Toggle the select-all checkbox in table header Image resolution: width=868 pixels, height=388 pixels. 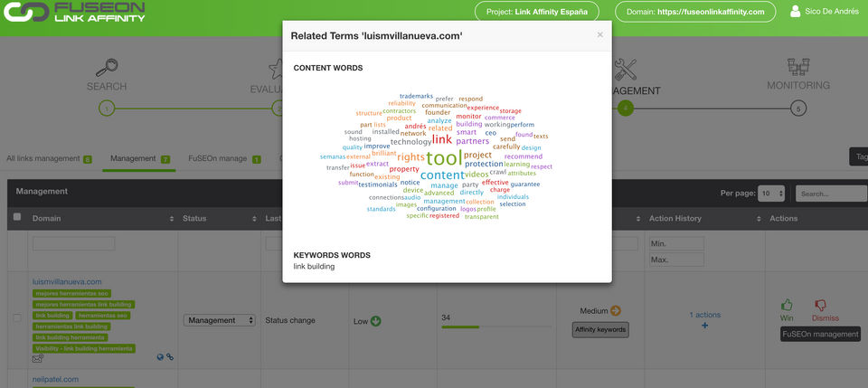(17, 217)
